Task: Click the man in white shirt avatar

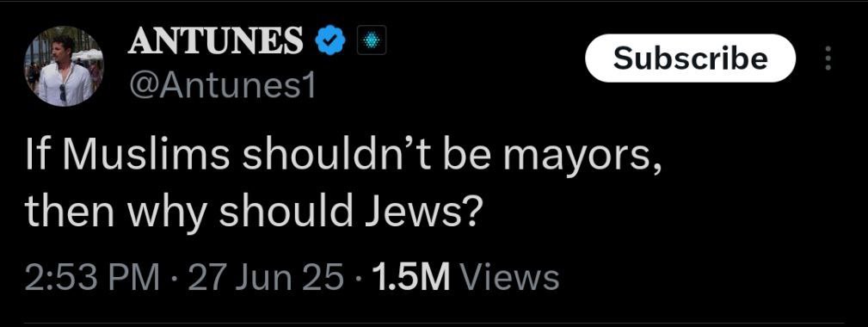Action: click(x=64, y=66)
